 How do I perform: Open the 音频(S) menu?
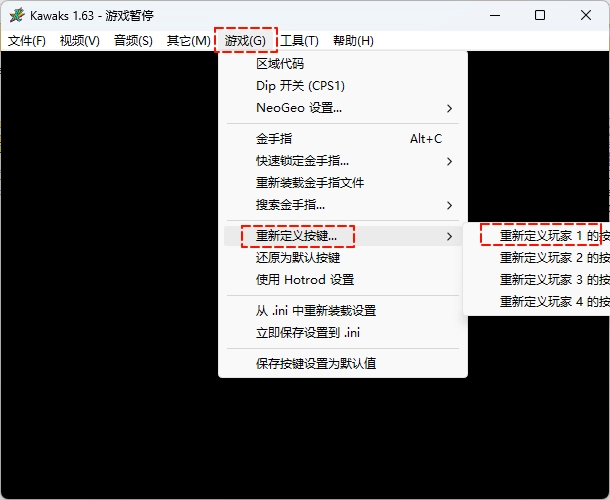[133, 40]
